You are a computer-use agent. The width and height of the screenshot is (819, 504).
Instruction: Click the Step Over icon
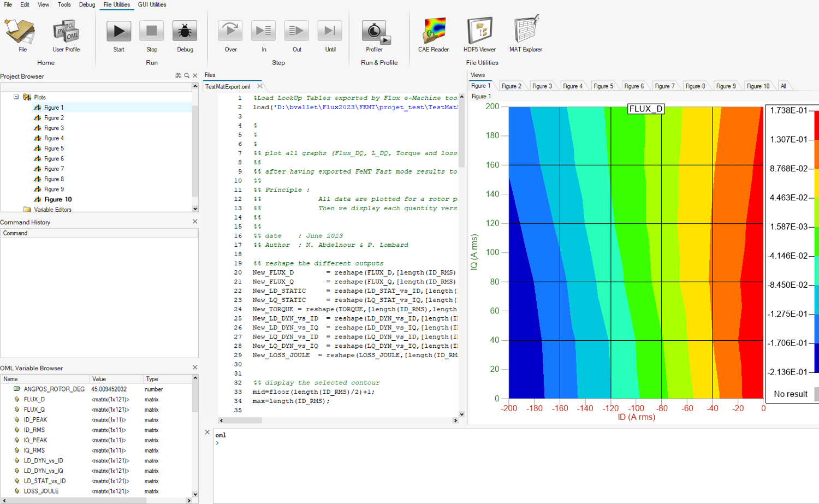230,32
